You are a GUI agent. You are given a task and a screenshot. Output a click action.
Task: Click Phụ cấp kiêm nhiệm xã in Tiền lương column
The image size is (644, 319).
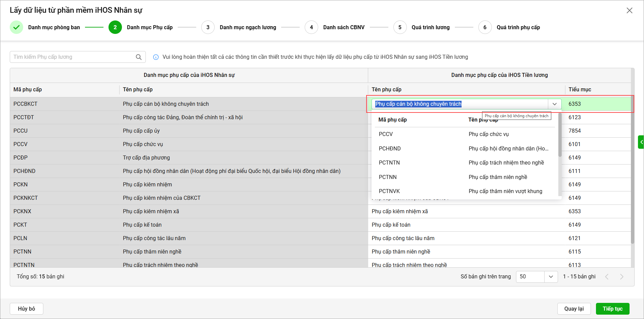coord(400,212)
